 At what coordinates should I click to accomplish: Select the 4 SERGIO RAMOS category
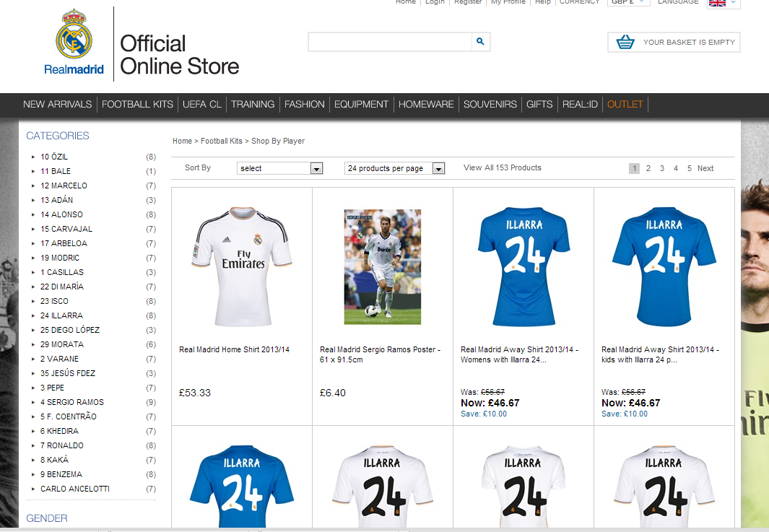[72, 402]
